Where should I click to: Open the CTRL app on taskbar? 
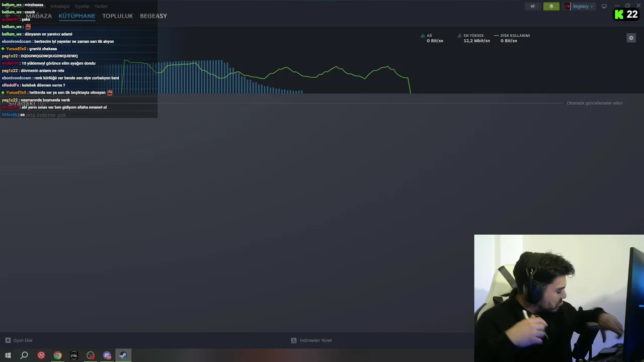(74, 355)
